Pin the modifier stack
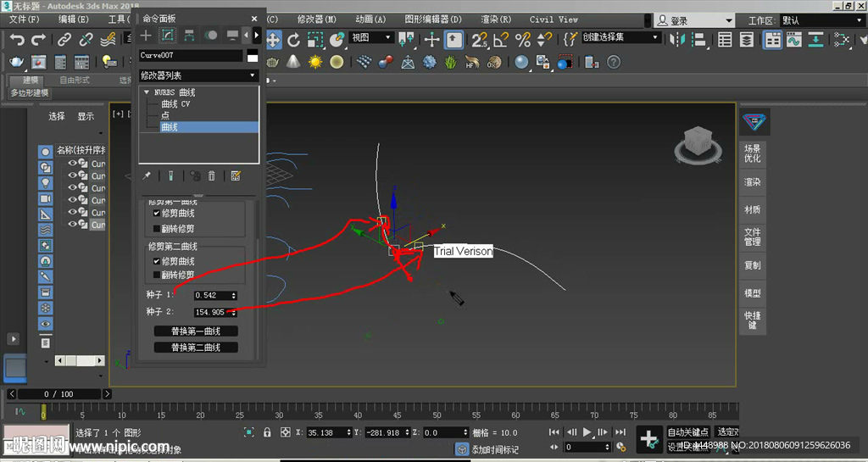The height and width of the screenshot is (462, 868). coord(147,176)
